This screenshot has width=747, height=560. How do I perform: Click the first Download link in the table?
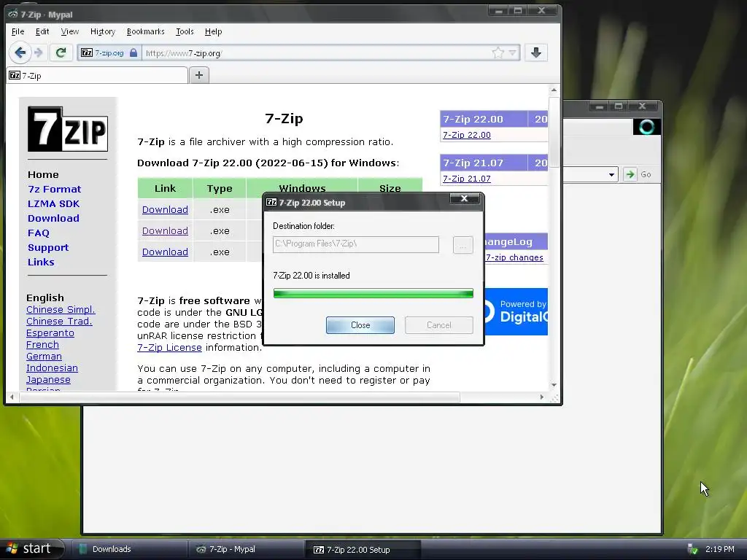click(165, 209)
